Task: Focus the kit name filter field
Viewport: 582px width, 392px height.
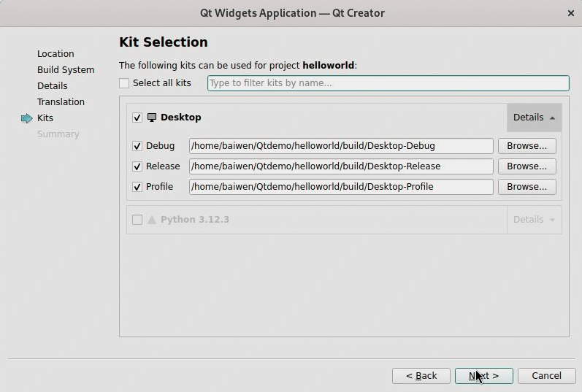Action: pos(388,83)
